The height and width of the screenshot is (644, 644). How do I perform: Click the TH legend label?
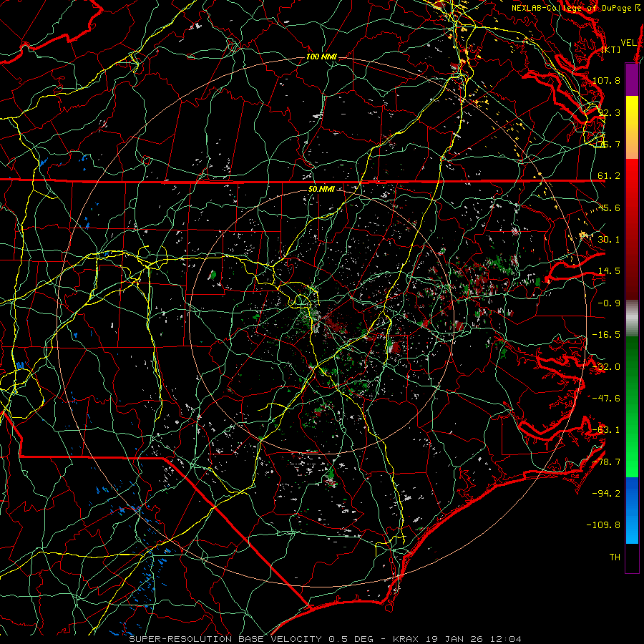coord(615,557)
